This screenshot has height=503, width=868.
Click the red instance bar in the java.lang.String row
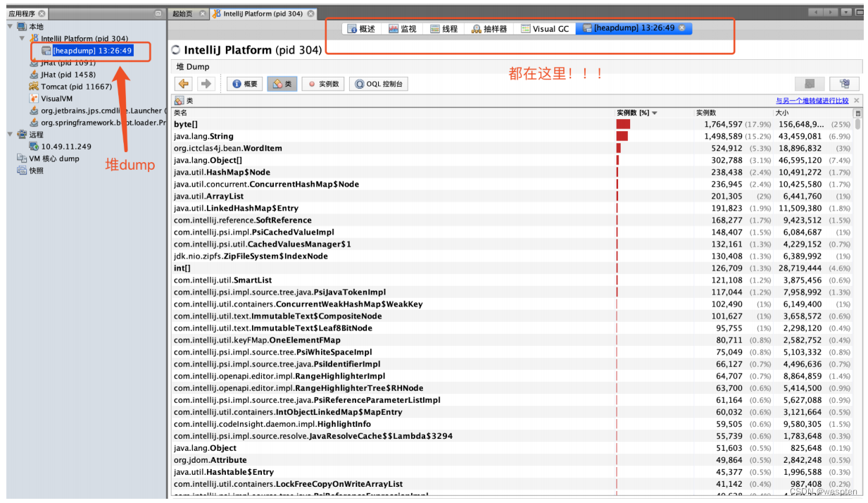tap(622, 136)
